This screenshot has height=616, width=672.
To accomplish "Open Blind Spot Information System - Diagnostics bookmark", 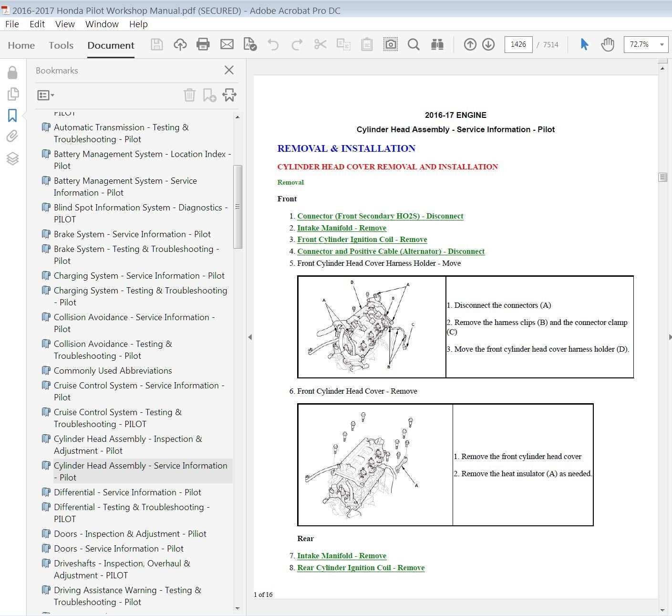I will [141, 213].
